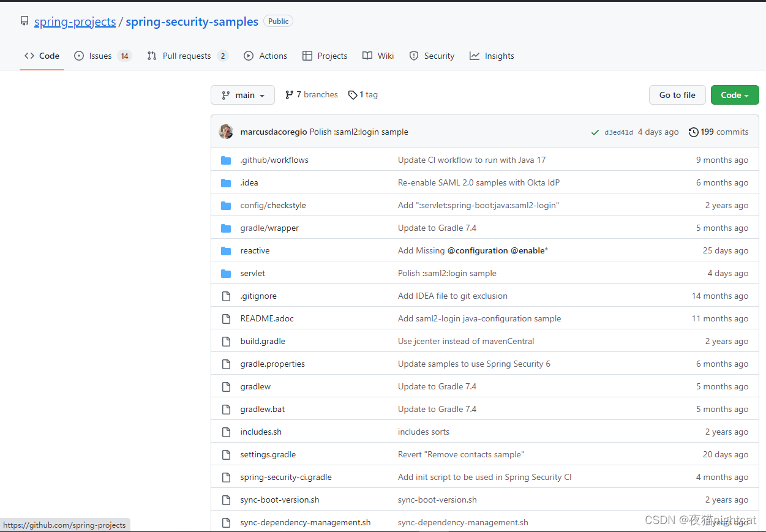
Task: Open the build.gradle file
Action: pos(263,342)
